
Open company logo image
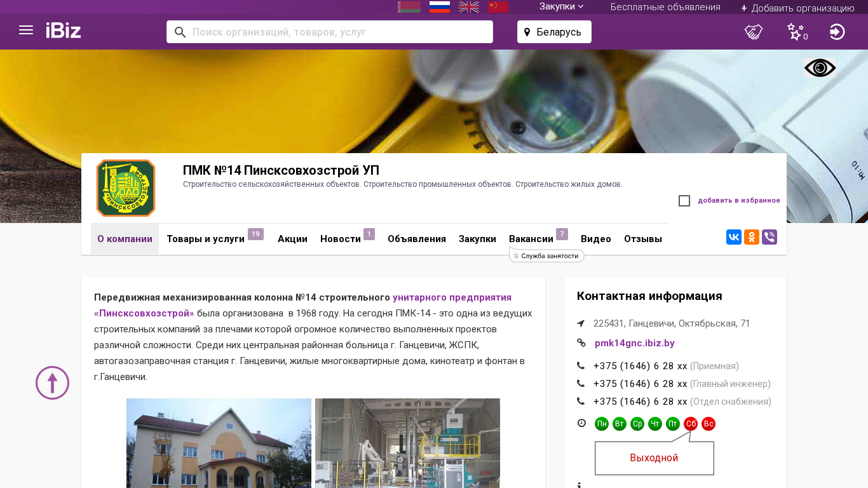point(126,188)
